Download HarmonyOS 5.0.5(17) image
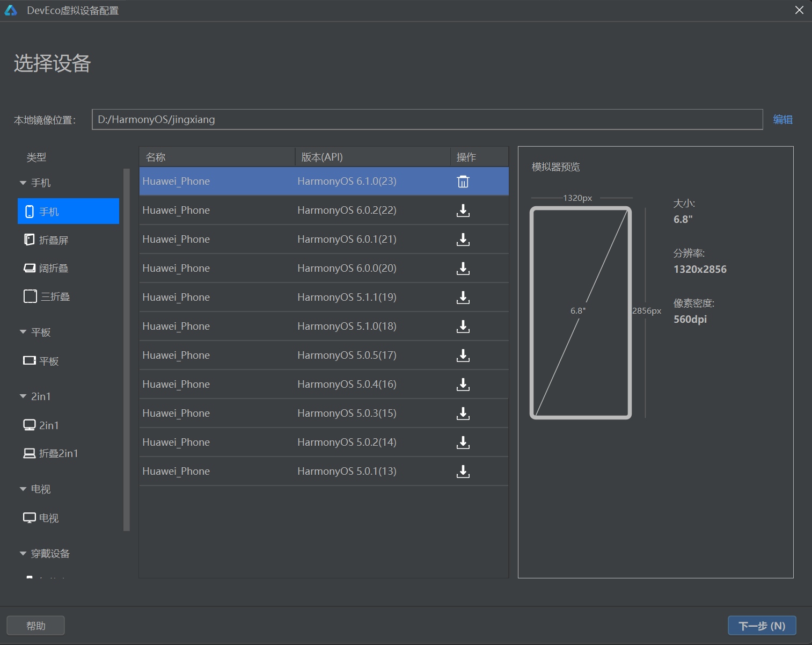This screenshot has width=812, height=645. click(x=463, y=356)
